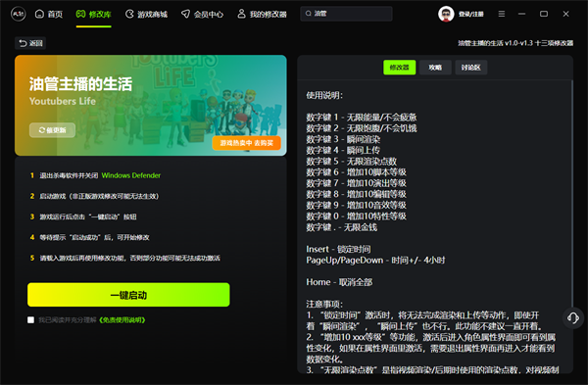Click the instructions panel scrollbar
The width and height of the screenshot is (588, 385).
[572, 194]
